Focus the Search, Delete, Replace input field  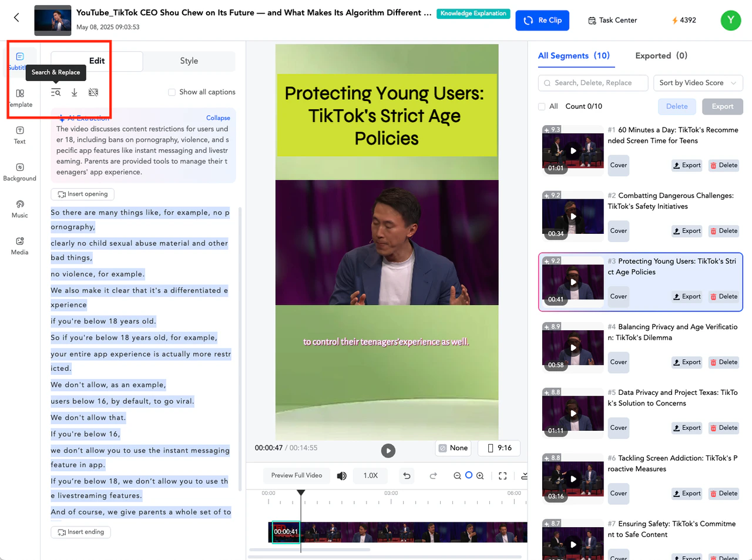pyautogui.click(x=593, y=83)
